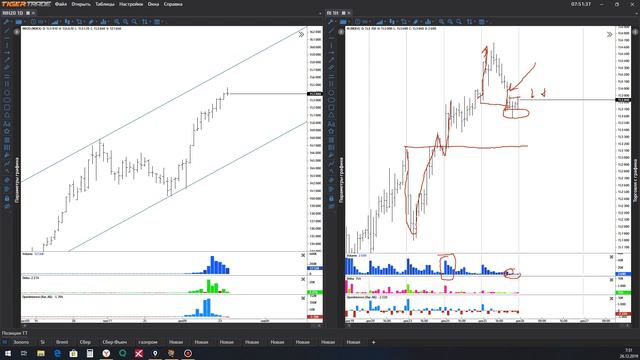Select the line drawing tool in left sidebar

[x=7, y=31]
